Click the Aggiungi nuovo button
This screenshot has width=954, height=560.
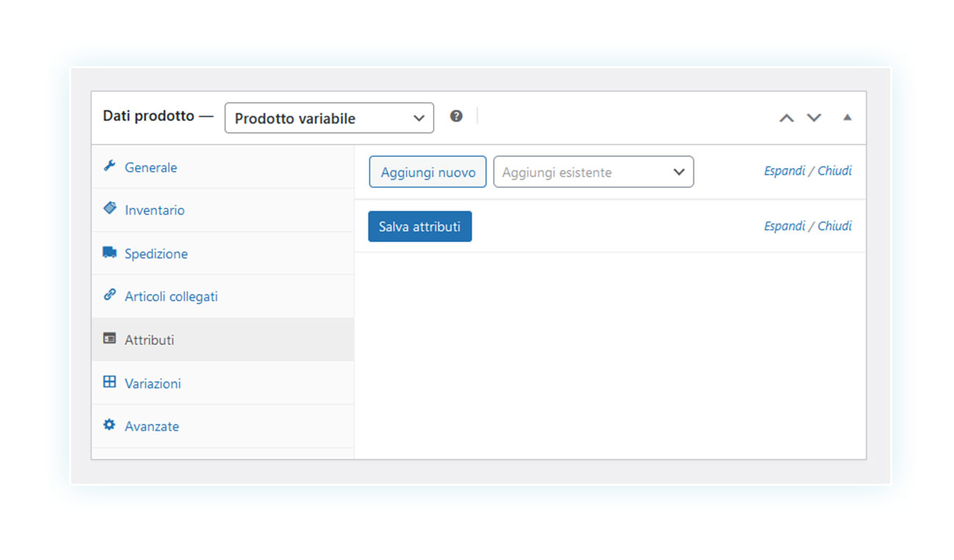point(428,172)
